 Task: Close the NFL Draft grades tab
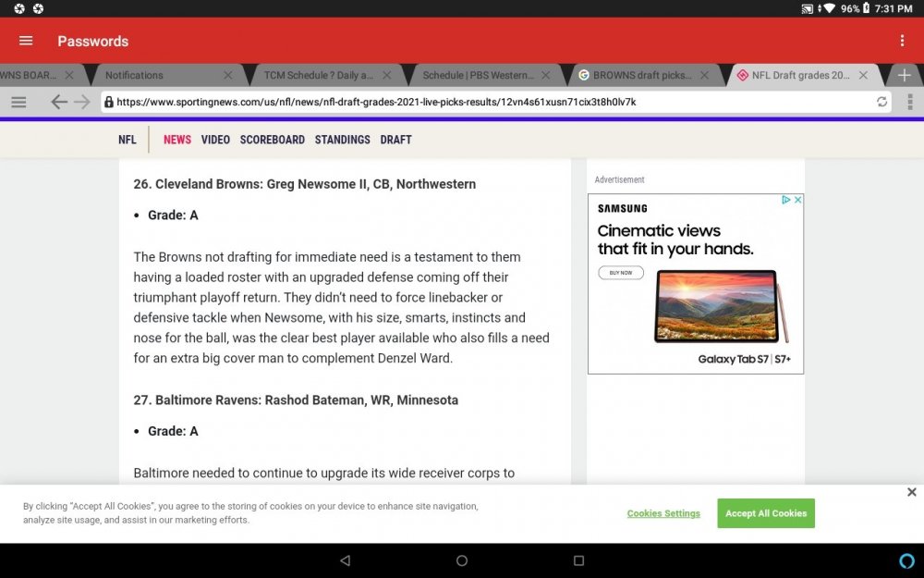tap(863, 76)
